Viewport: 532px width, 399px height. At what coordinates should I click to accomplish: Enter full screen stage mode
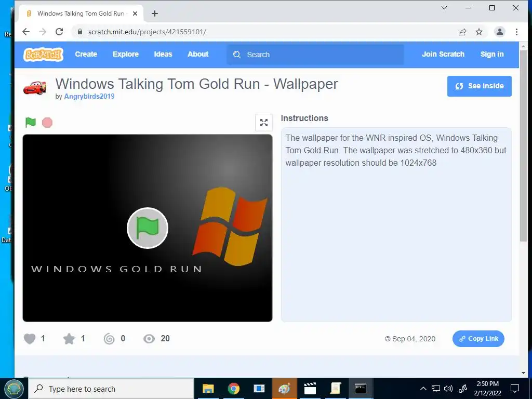click(263, 123)
